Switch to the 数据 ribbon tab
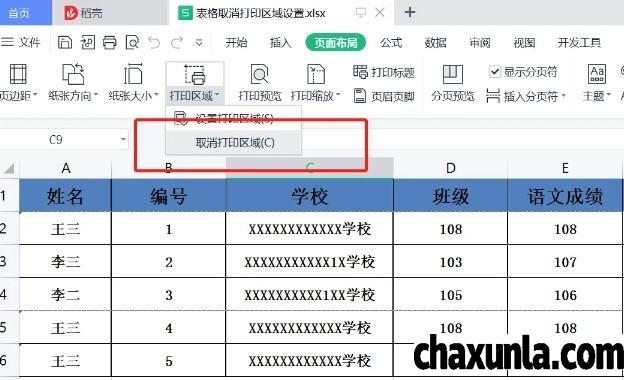 435,43
